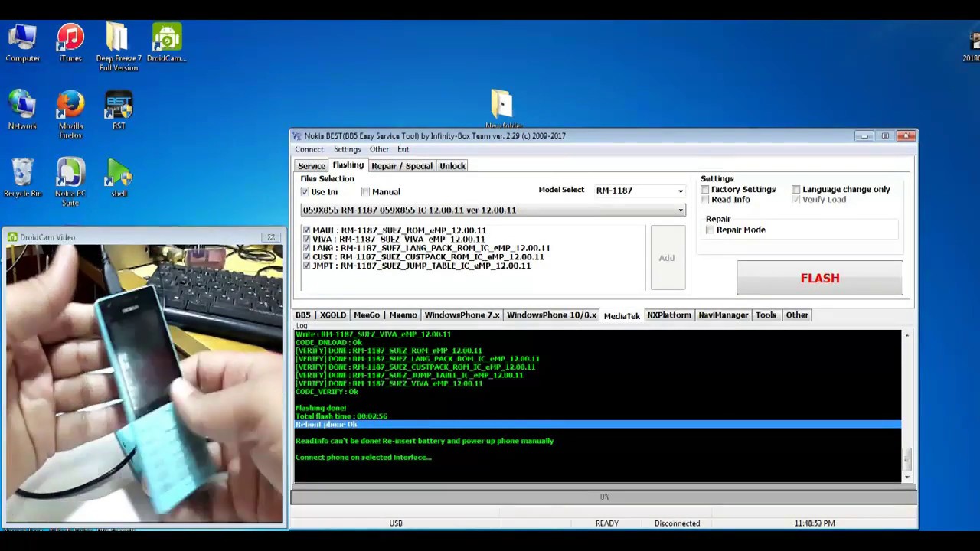980x551 pixels.
Task: Switch to the Repair / Special tab
Action: point(402,166)
